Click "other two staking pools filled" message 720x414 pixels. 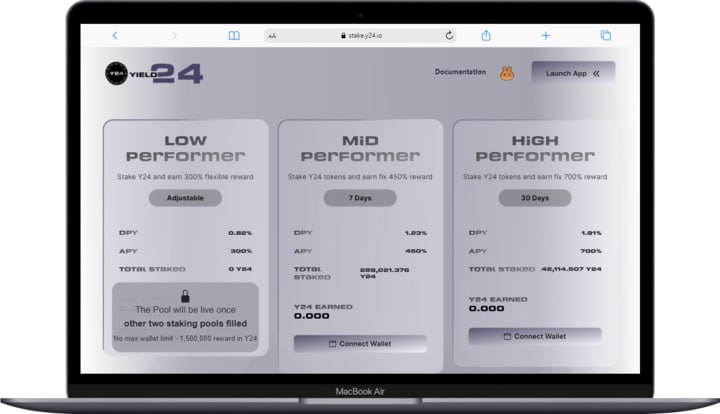click(x=185, y=324)
